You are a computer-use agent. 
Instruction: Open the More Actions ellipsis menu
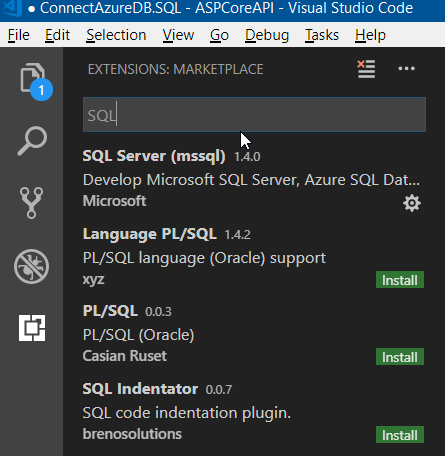point(406,69)
